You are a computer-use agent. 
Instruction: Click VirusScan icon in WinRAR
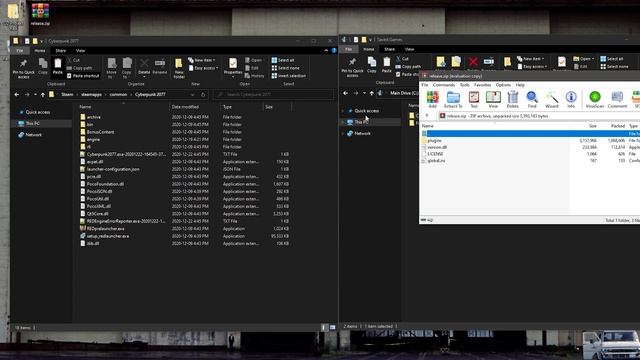point(595,99)
